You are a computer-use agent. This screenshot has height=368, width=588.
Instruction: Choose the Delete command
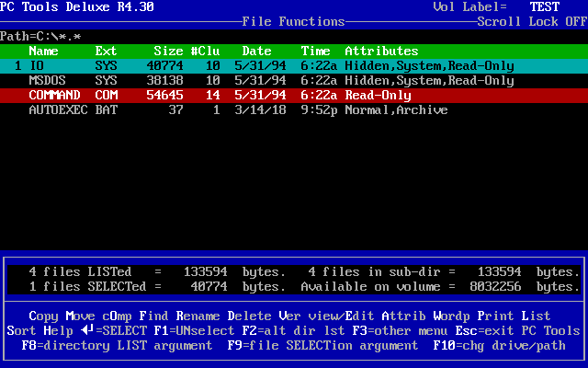(x=249, y=316)
